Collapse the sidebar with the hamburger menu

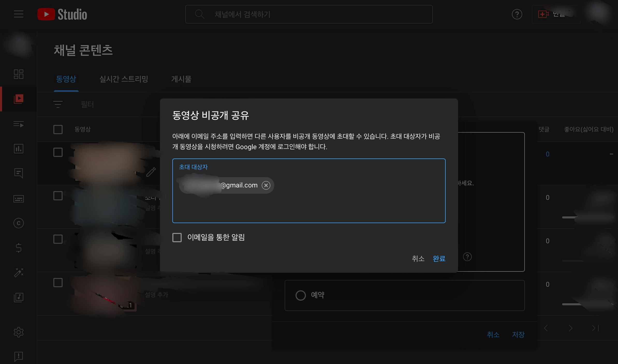coord(18,14)
